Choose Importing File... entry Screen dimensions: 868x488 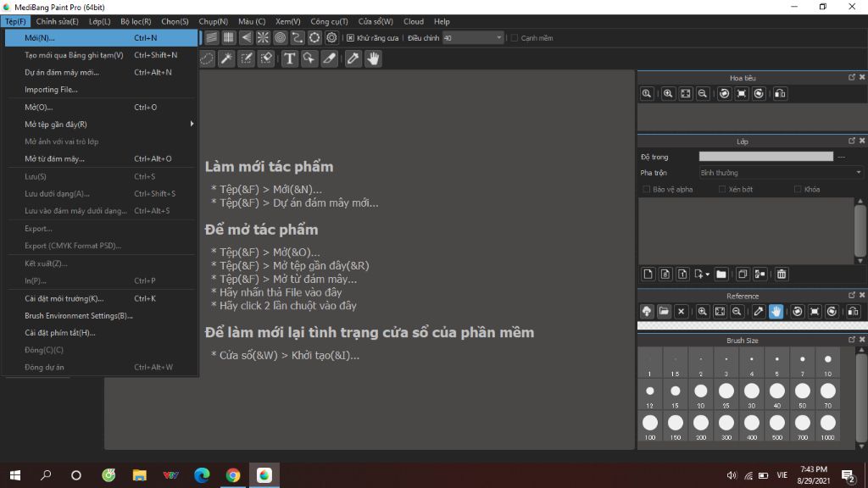point(102,90)
